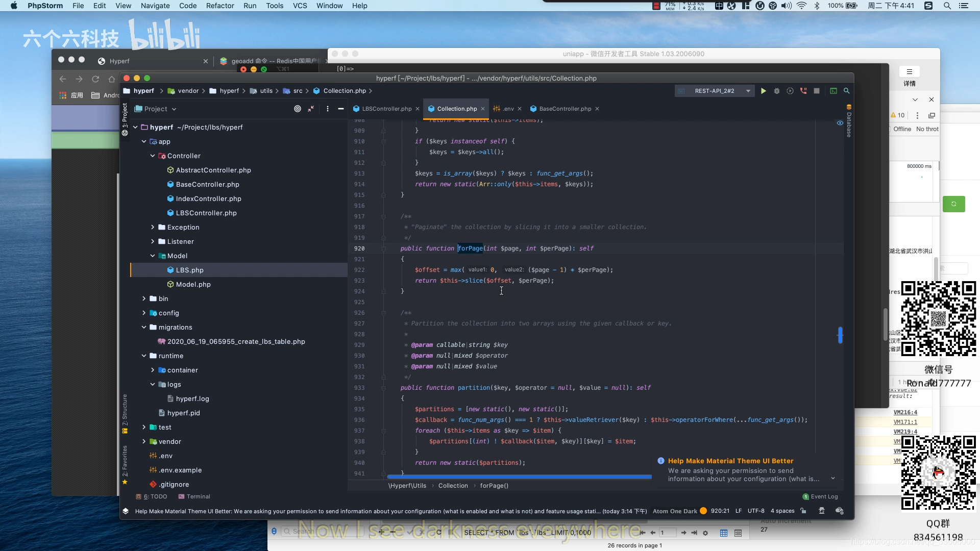Open the Terminal tool window button

click(x=194, y=496)
